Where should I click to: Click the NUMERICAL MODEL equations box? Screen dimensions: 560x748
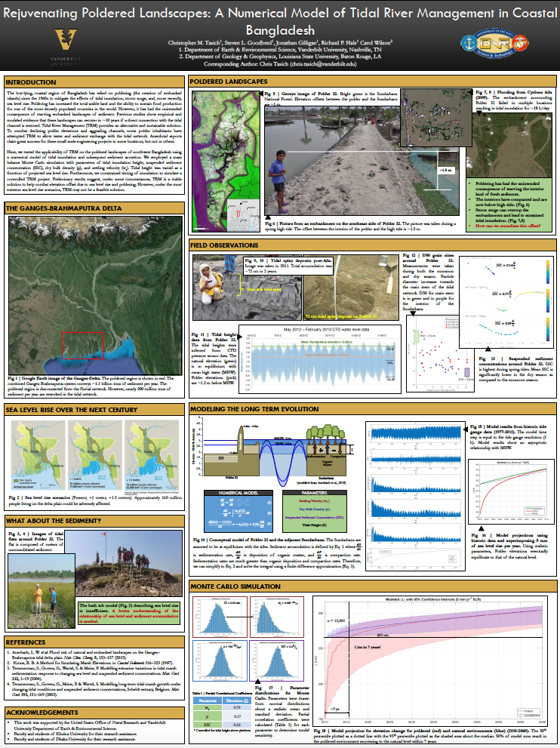pos(238,511)
